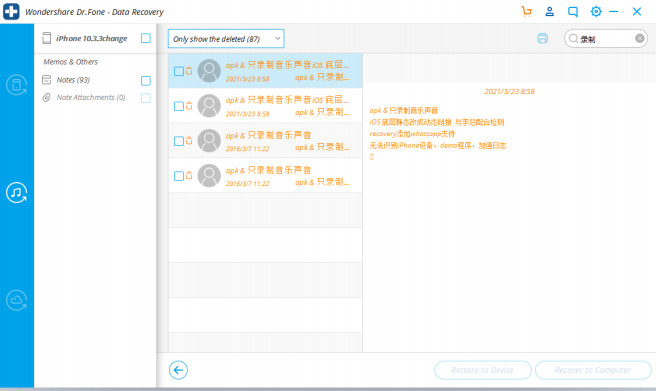This screenshot has width=656, height=391.
Task: Open the 'Only show the deleted (87)' dropdown
Action: tap(226, 38)
